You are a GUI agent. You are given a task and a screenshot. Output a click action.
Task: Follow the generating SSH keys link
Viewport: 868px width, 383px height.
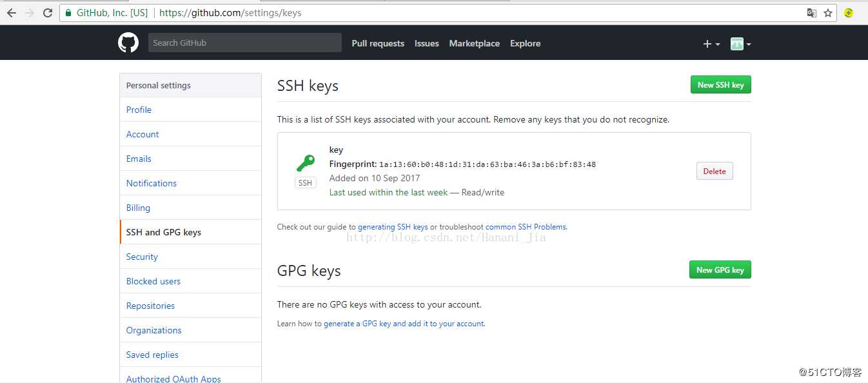pyautogui.click(x=393, y=227)
